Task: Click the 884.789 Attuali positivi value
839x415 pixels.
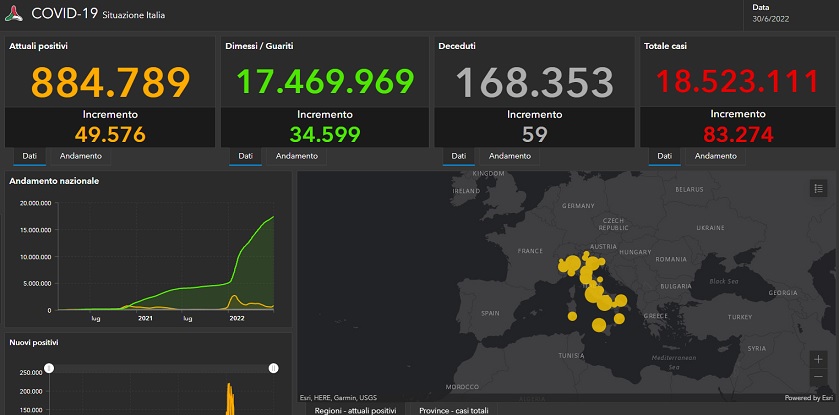Action: (110, 82)
